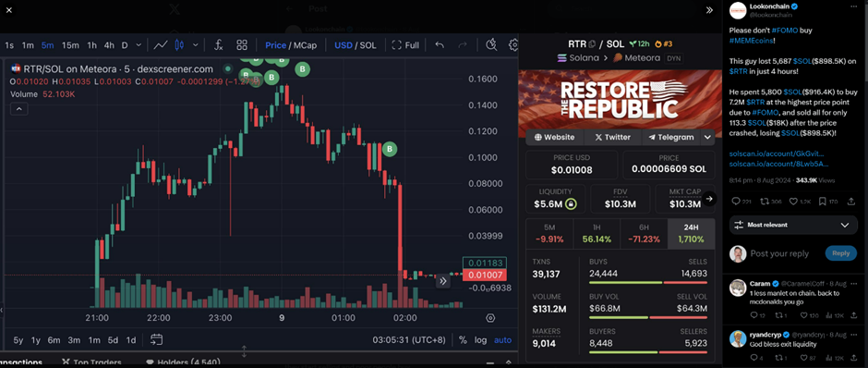Jump to latest bar with the double-arrow button
The width and height of the screenshot is (868, 368).
443,281
